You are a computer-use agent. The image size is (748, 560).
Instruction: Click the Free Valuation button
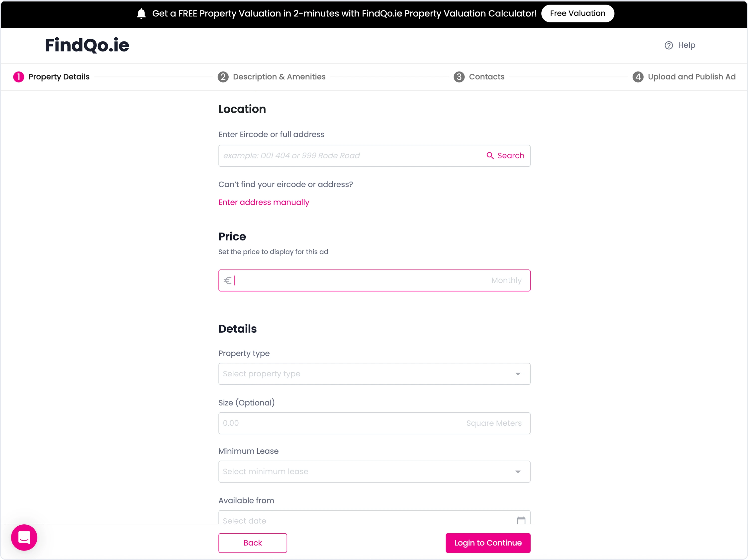[x=577, y=13]
